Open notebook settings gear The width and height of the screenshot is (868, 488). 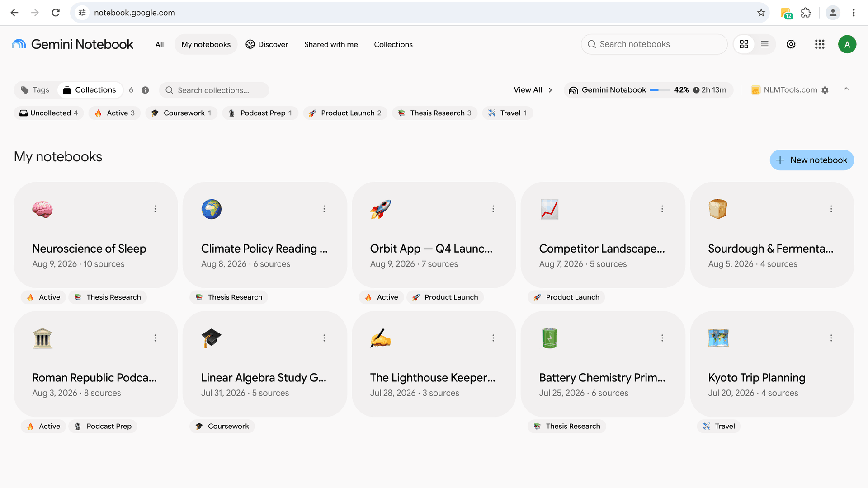pyautogui.click(x=791, y=44)
